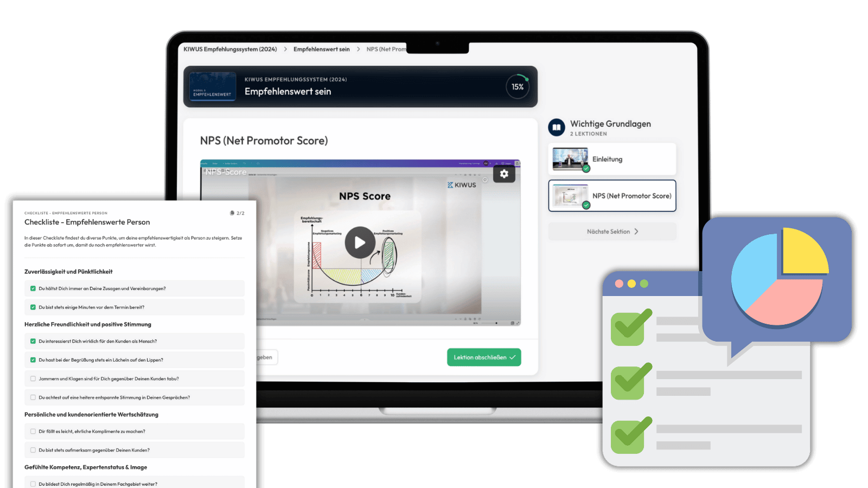
Task: Click 'KIWUS EMPFEHLUNGSSYSTEM (2024)' banner subtitle
Action: [296, 80]
